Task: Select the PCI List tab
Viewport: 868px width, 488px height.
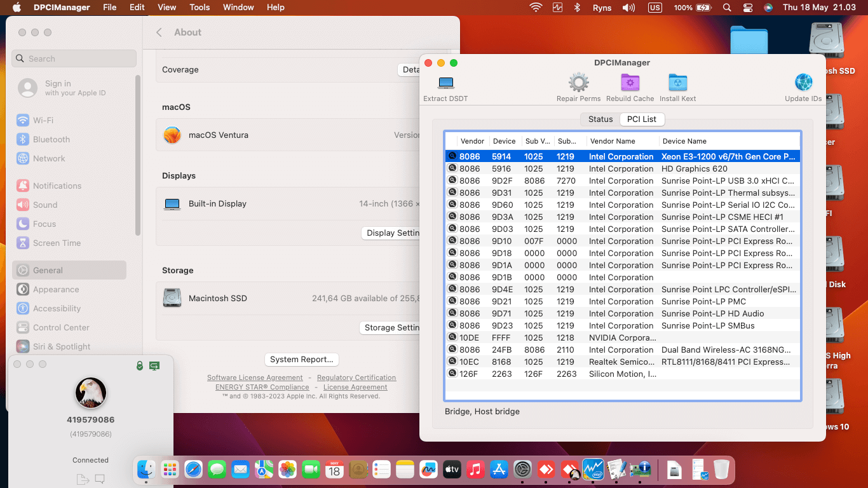Action: click(x=641, y=119)
